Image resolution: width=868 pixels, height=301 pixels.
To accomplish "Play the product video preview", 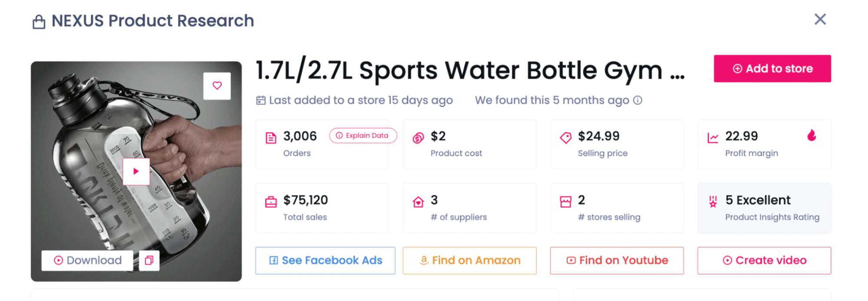I will pos(136,171).
